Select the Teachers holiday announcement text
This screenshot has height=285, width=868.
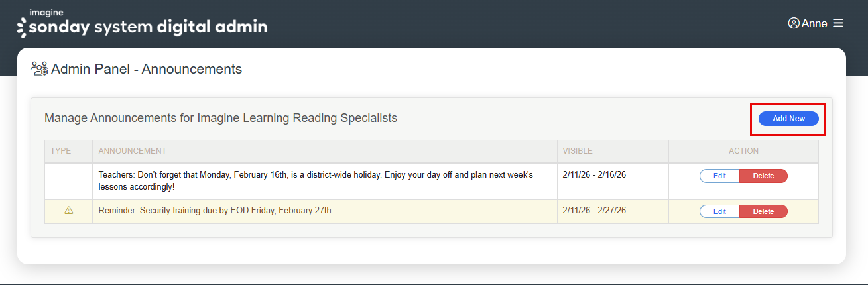(x=316, y=181)
